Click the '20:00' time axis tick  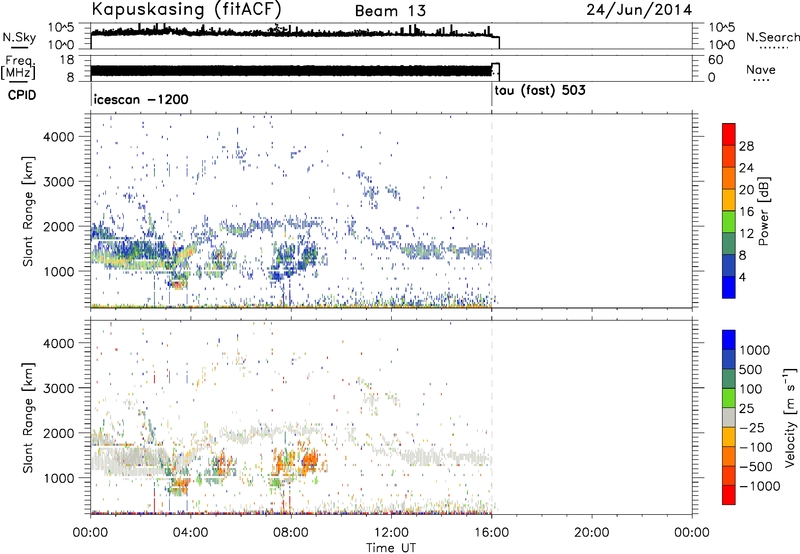tap(591, 533)
